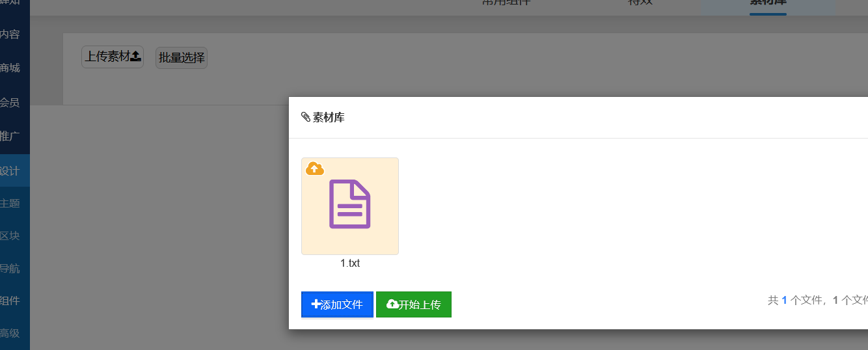Go to 组件 in the sidebar
Screen dimensions: 868x350
click(10, 301)
